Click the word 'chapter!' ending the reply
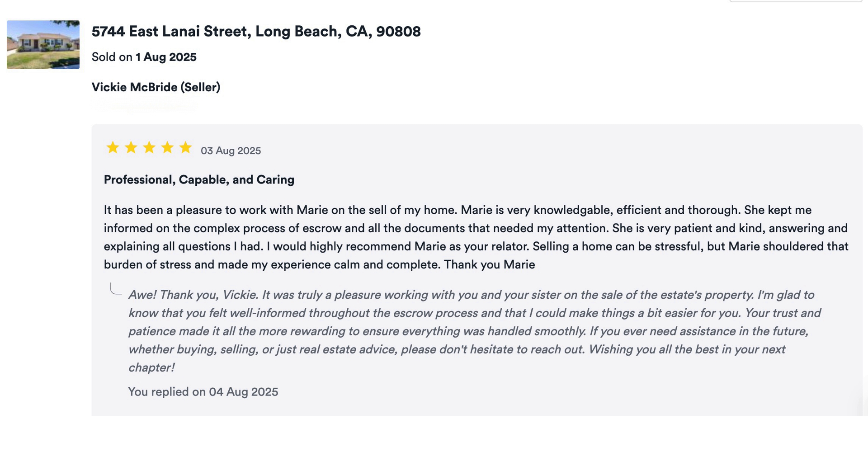This screenshot has height=452, width=868. click(151, 368)
